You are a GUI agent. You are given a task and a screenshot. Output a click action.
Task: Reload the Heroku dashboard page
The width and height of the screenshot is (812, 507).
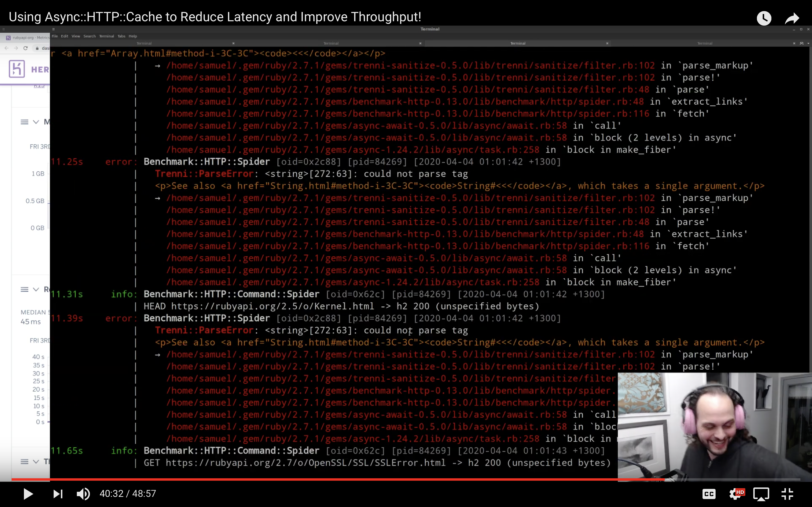26,48
